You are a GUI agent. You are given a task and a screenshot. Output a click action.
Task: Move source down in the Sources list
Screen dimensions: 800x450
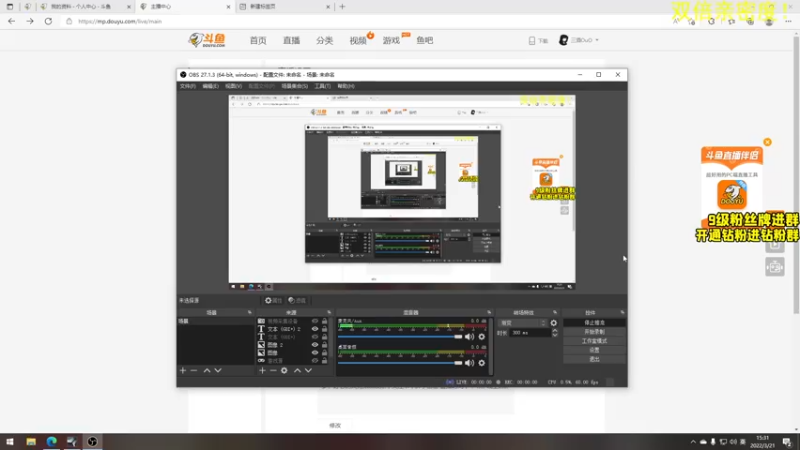coord(308,370)
